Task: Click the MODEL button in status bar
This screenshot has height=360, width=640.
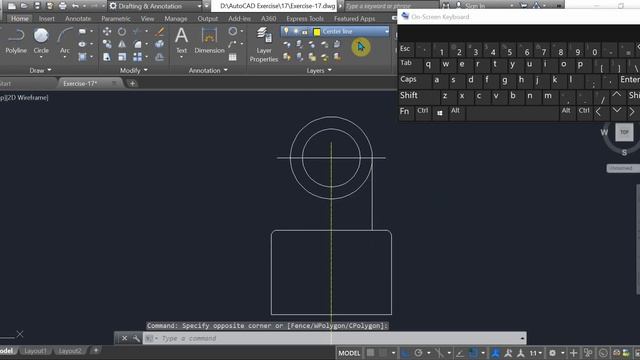Action: (349, 353)
